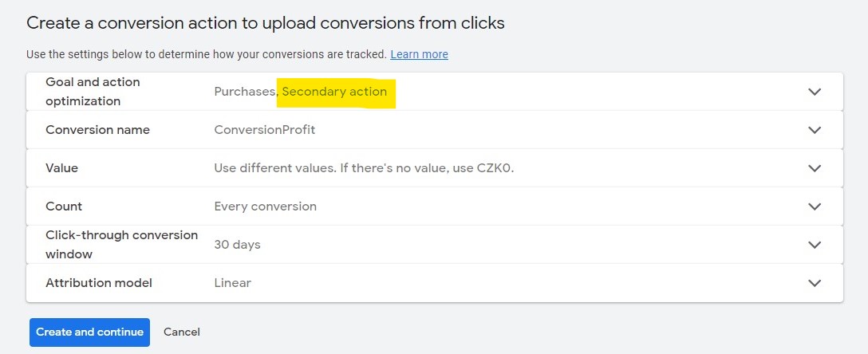868x354 pixels.
Task: Click the 30 days window value
Action: 237,245
